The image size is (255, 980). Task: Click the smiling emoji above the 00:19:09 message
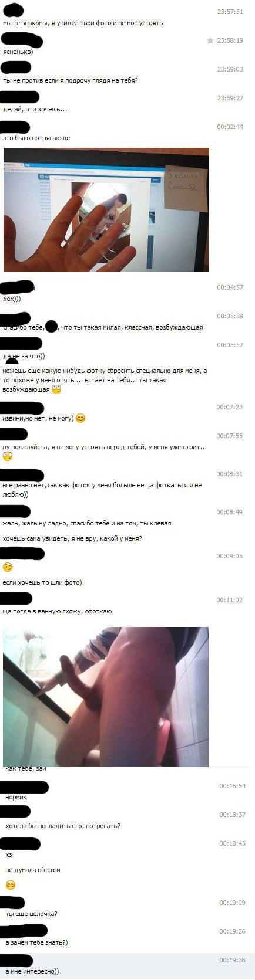[10, 885]
